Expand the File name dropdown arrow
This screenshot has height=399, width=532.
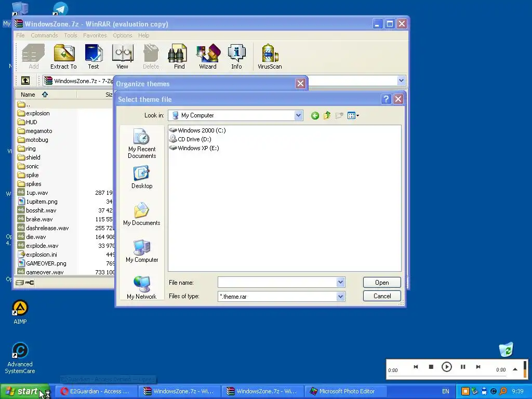pos(341,282)
